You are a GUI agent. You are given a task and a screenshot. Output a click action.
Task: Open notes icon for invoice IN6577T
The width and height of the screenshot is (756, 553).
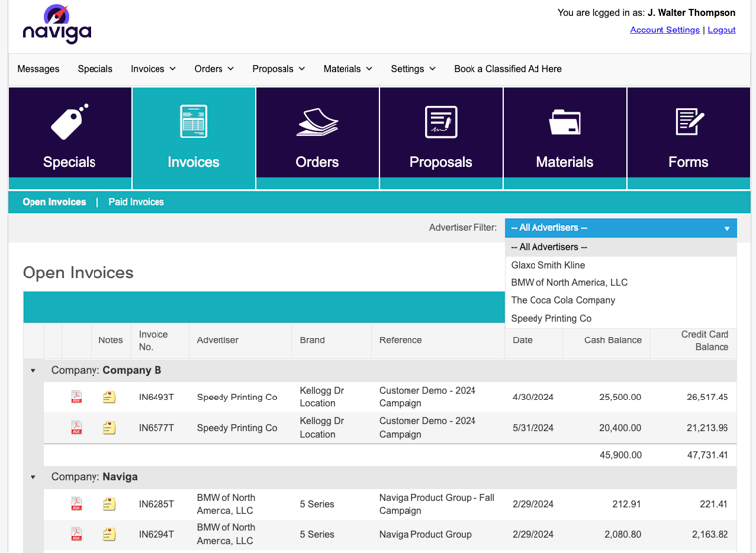[x=109, y=428]
